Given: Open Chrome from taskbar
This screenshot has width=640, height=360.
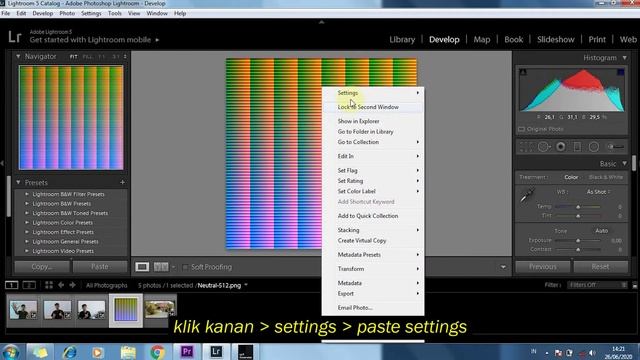Looking at the screenshot, I should coord(157,351).
